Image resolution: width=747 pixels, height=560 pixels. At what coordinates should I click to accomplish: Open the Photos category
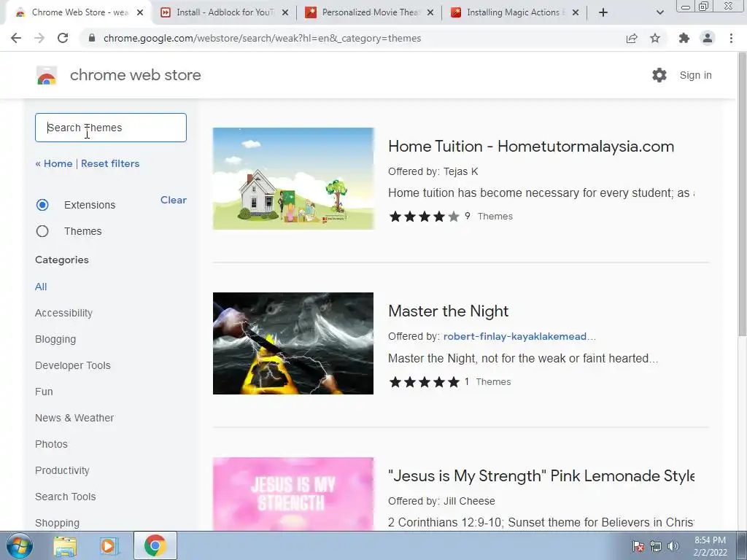(52, 444)
